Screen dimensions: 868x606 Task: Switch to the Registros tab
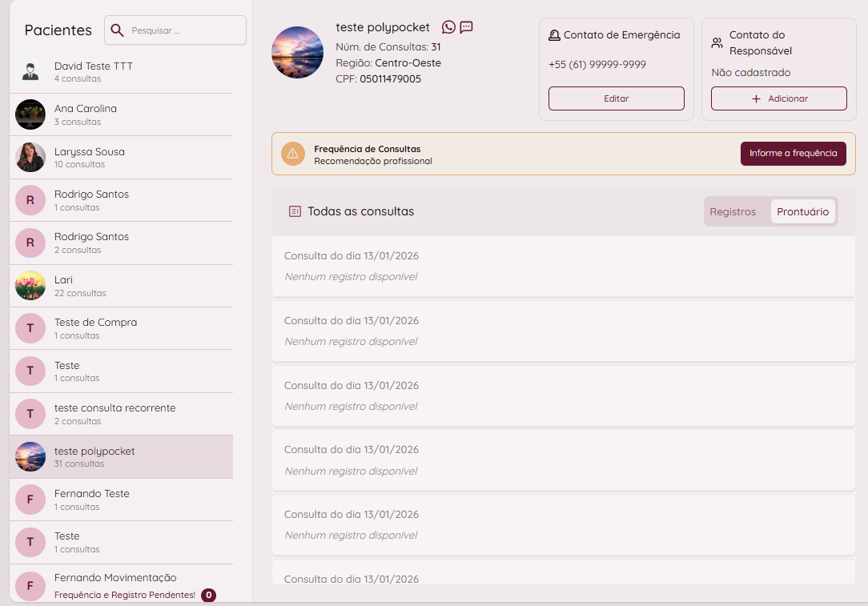pos(733,212)
